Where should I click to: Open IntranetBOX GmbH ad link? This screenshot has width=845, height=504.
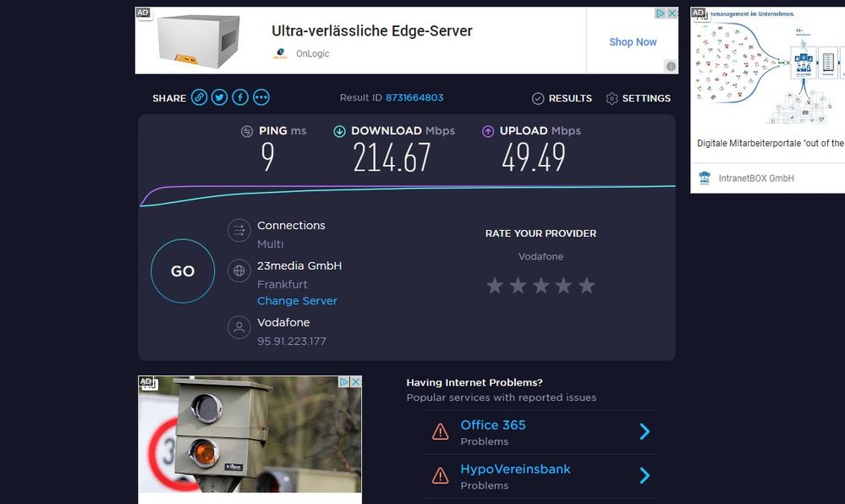[x=756, y=178]
